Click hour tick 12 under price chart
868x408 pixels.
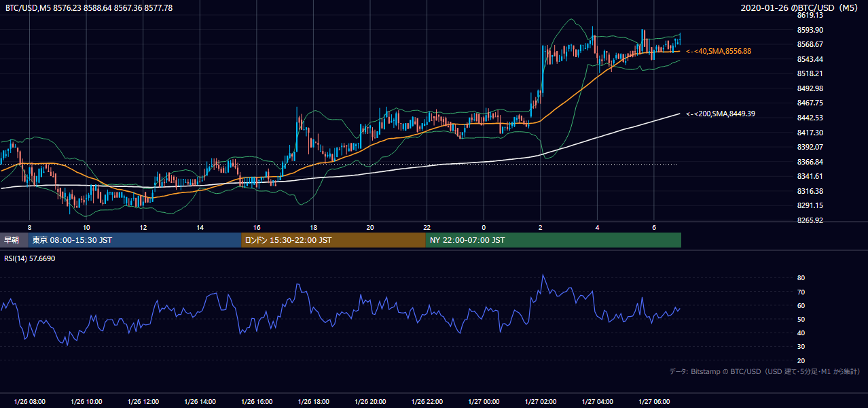click(x=143, y=227)
